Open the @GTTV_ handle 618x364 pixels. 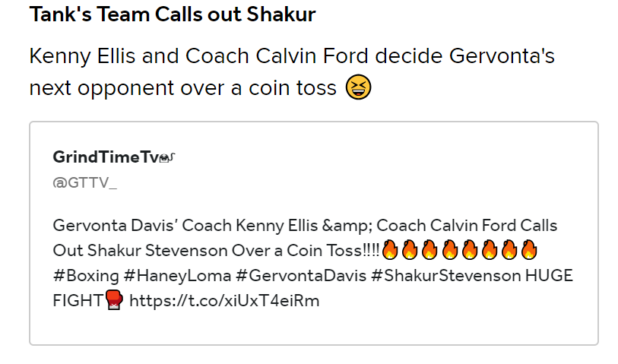tap(84, 183)
